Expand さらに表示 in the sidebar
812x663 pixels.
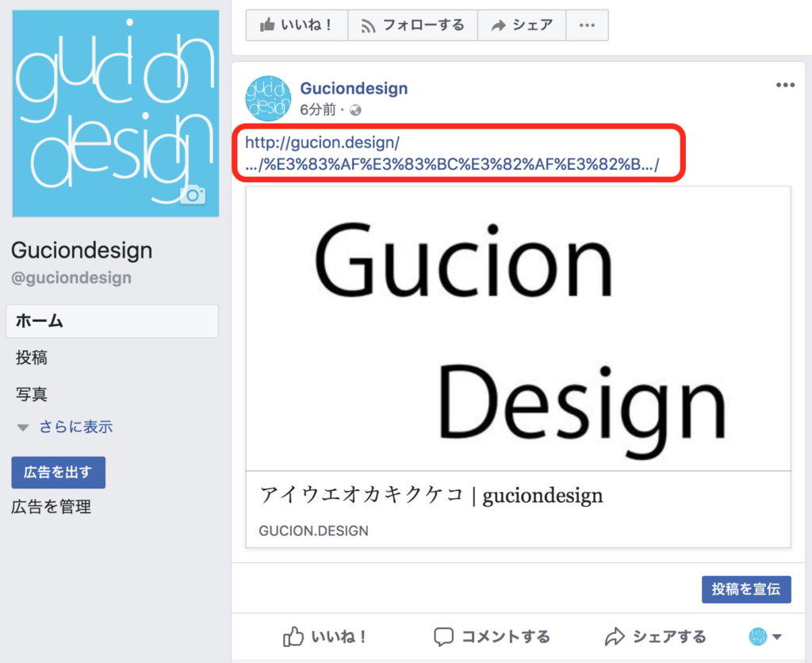tap(75, 427)
